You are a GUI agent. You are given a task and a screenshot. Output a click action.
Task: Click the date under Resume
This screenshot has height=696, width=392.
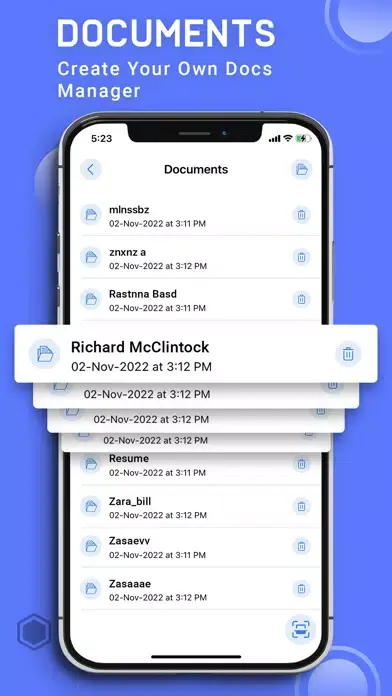(x=158, y=473)
